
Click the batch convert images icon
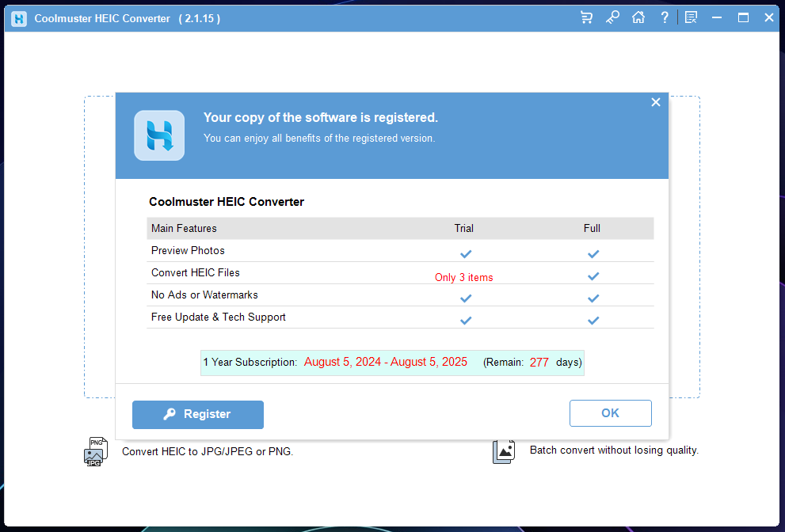504,450
